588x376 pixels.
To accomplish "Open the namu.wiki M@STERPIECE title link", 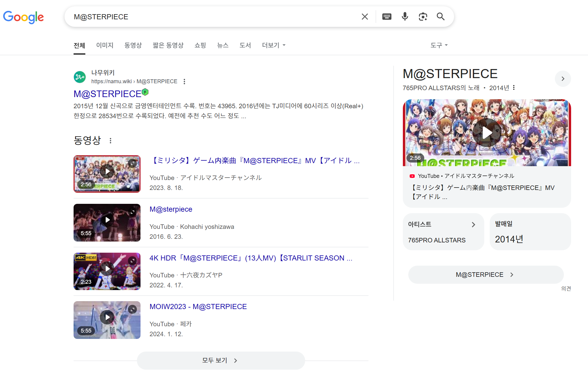I will [x=107, y=94].
